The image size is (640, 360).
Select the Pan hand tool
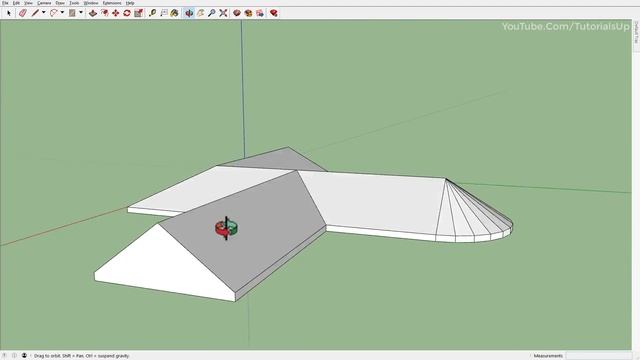tap(200, 13)
